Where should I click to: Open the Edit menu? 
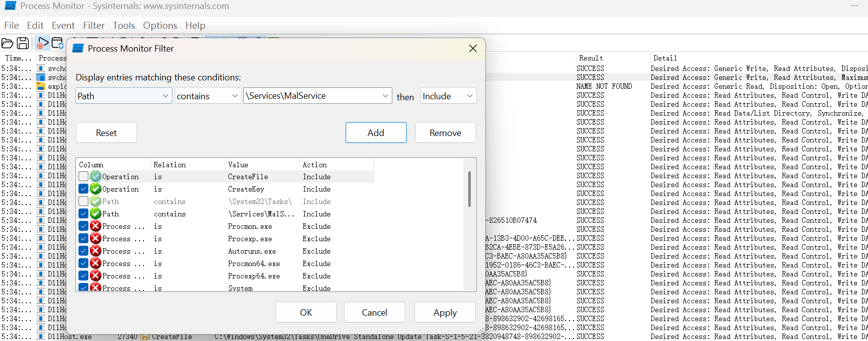(35, 25)
